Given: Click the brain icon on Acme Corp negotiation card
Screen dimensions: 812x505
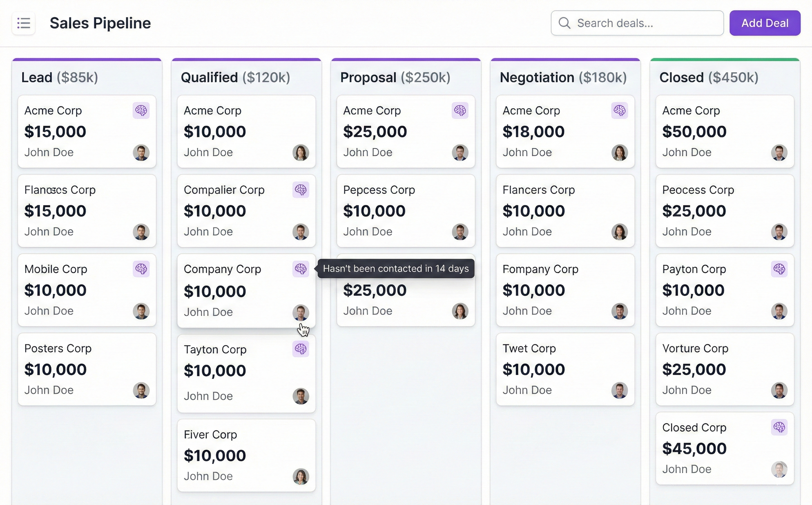Looking at the screenshot, I should coord(620,110).
